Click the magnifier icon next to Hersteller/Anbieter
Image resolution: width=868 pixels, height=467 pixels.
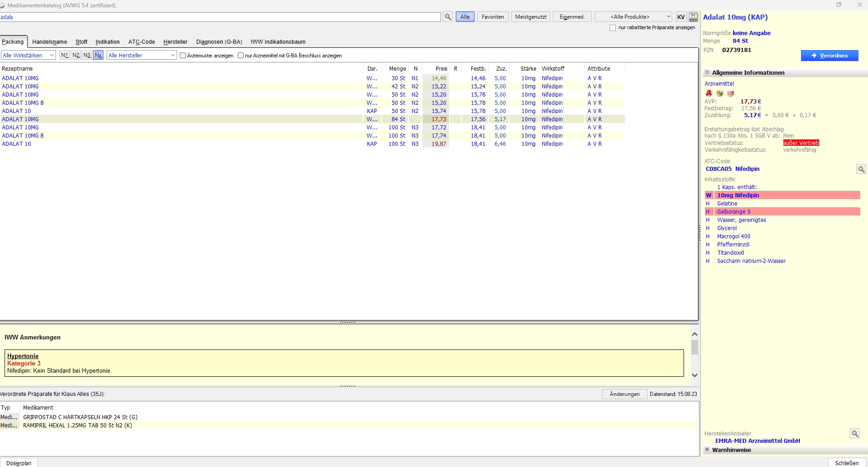[x=855, y=434]
